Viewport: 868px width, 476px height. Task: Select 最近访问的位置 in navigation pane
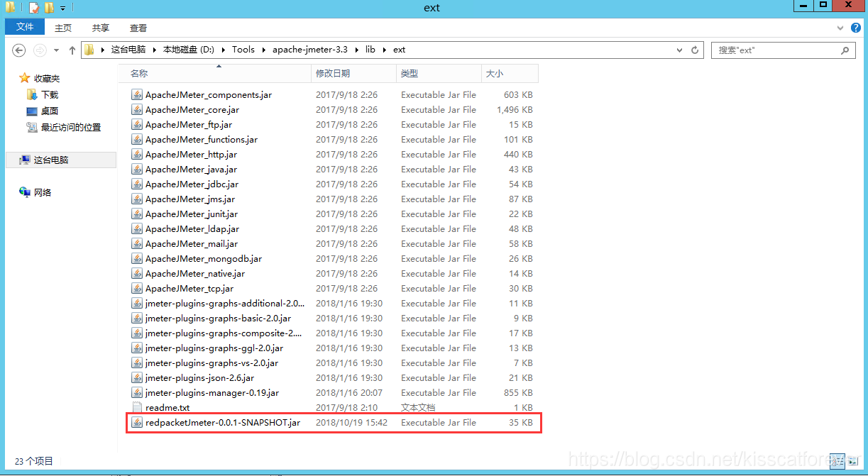71,127
